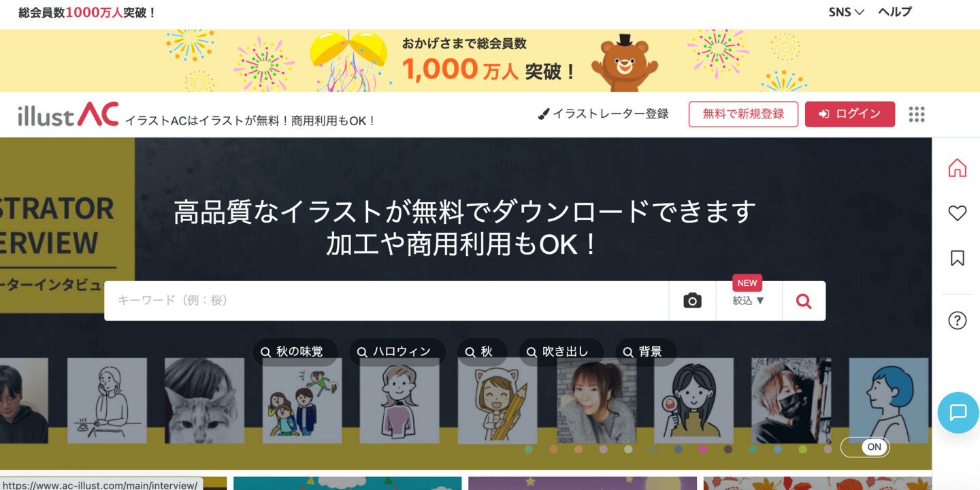Click the pink carousel indicator dot
The image size is (980, 490).
(x=703, y=449)
